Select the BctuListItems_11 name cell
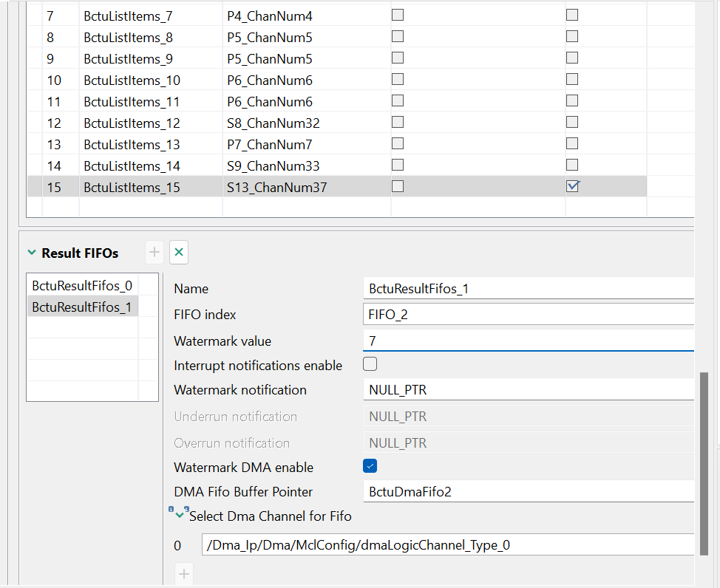 151,101
